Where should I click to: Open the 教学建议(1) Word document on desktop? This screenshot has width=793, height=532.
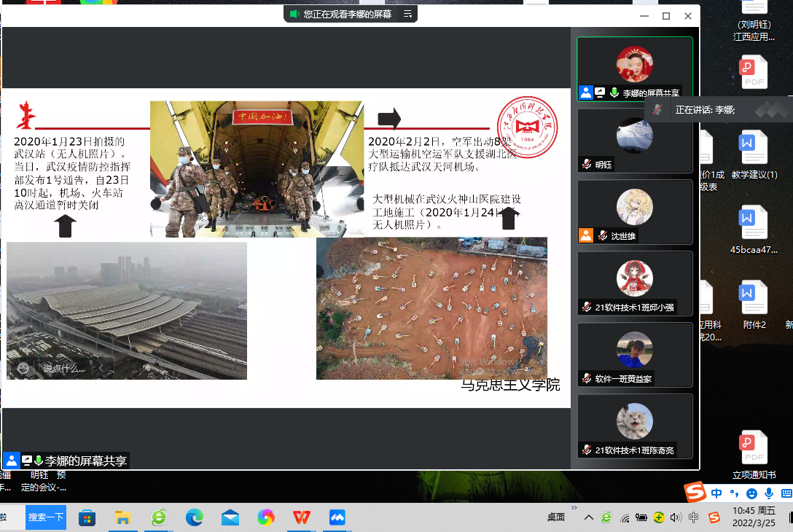tap(754, 154)
